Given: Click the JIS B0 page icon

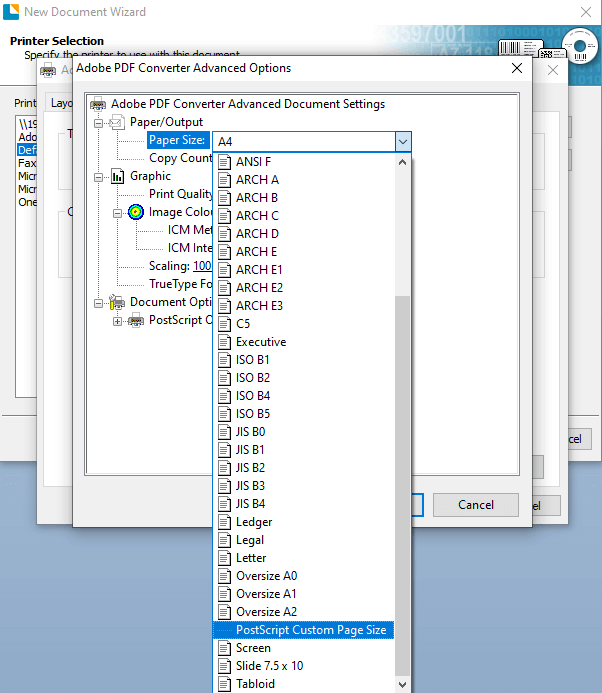Looking at the screenshot, I should [225, 432].
